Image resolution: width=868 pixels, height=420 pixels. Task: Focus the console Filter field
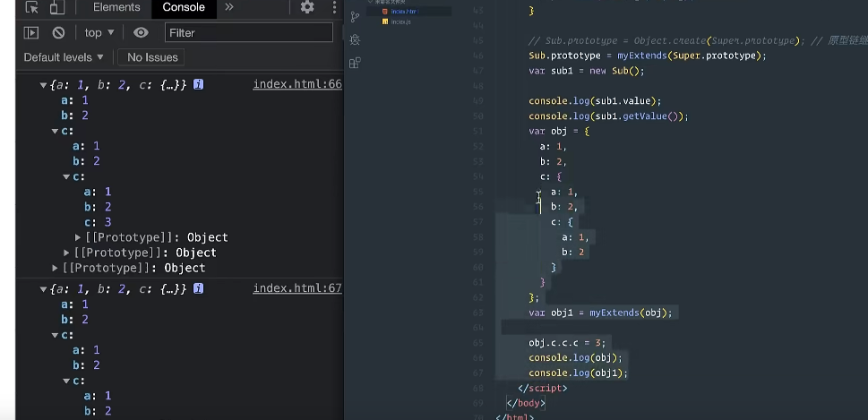pos(249,32)
